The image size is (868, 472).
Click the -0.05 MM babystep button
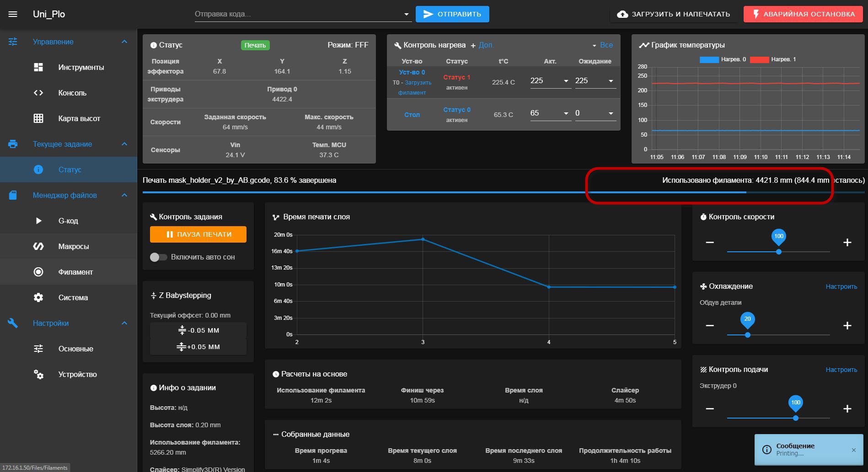(198, 330)
